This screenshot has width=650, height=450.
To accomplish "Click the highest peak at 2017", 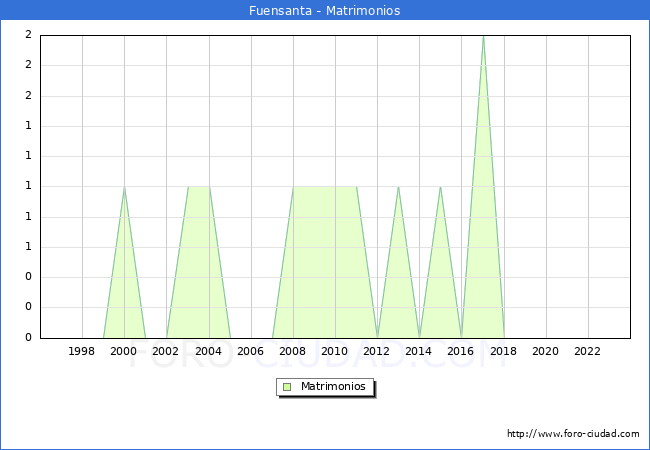I will click(x=483, y=36).
